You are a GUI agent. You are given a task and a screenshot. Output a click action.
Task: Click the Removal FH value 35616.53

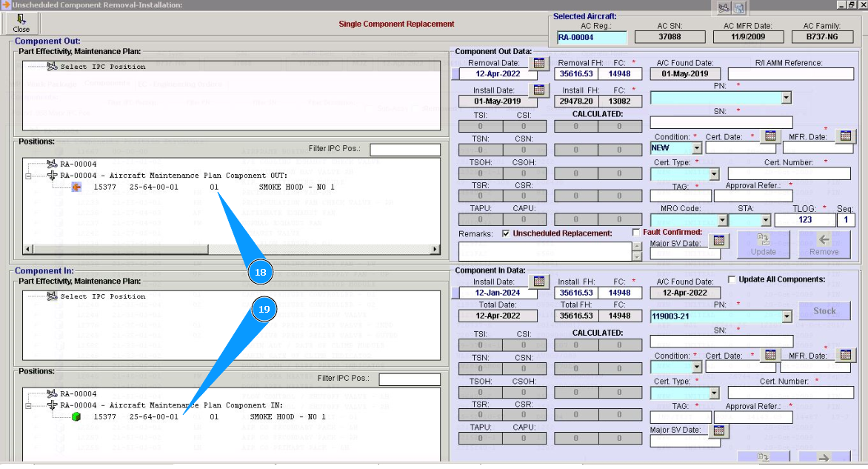pos(576,73)
